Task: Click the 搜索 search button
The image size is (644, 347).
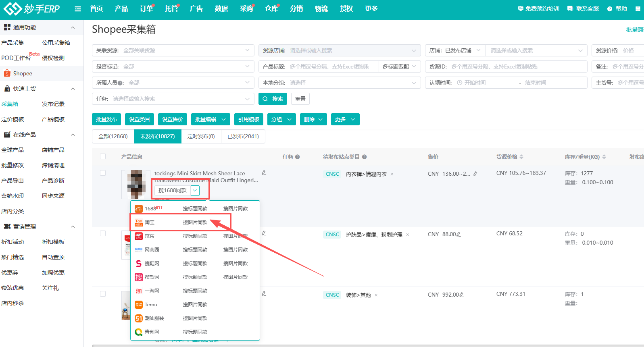Action: (273, 99)
